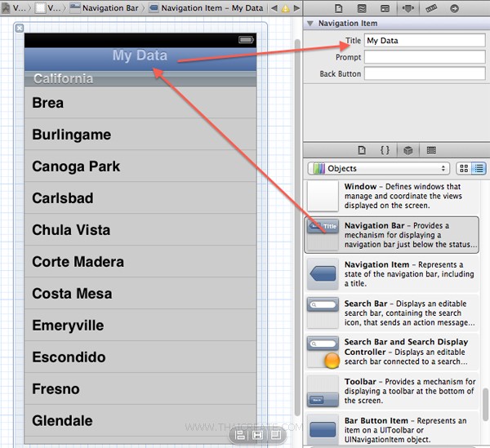Click the canvas vertical scrollbar
This screenshot has width=490, height=448.
[x=297, y=228]
